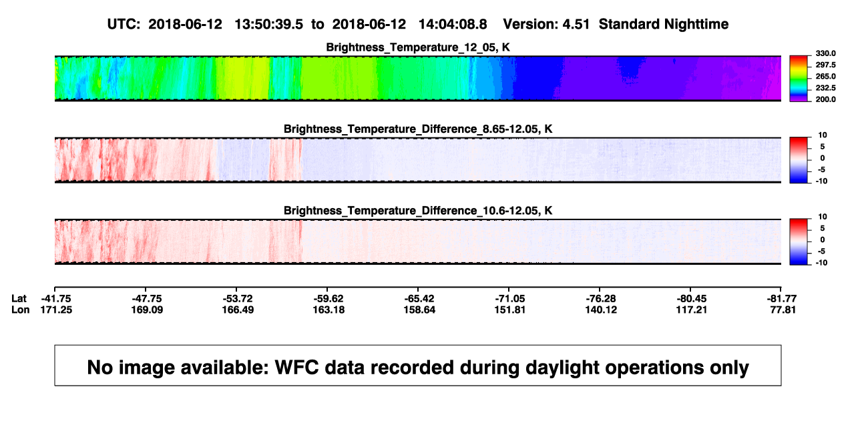The width and height of the screenshot is (868, 445).
Task: Click the 8.65-12.05 temperature difference plot strip
Action: point(418,160)
